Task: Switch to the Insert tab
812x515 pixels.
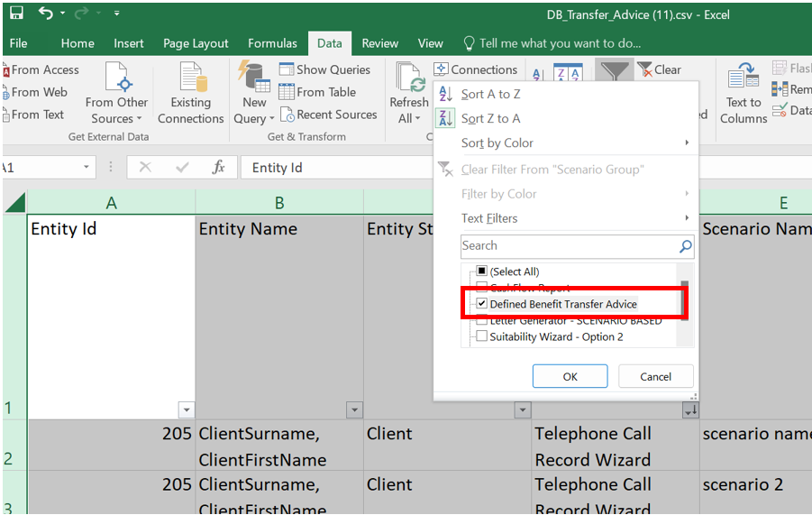Action: coord(129,43)
